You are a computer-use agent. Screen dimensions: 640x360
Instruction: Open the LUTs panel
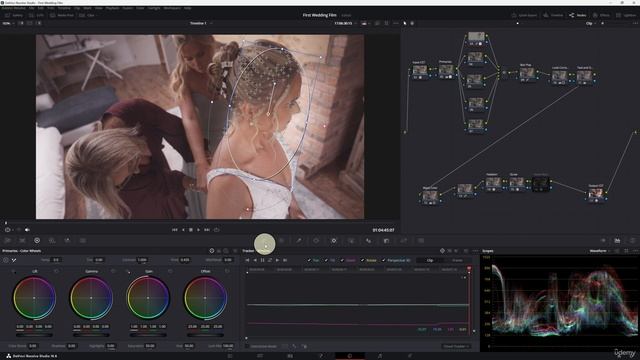pyautogui.click(x=36, y=15)
